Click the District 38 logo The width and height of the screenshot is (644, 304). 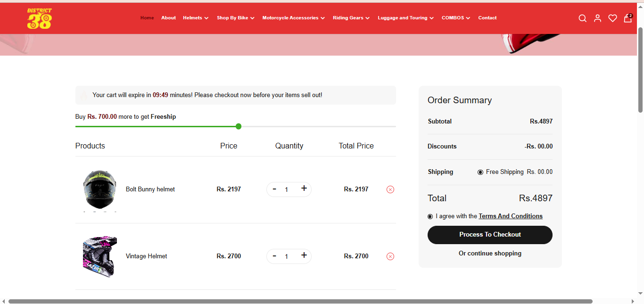40,18
